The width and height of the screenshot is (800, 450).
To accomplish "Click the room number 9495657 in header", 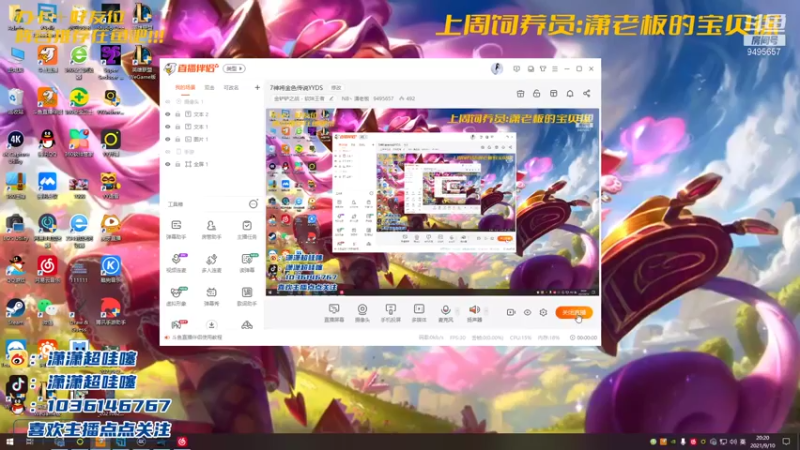I will coord(383,98).
